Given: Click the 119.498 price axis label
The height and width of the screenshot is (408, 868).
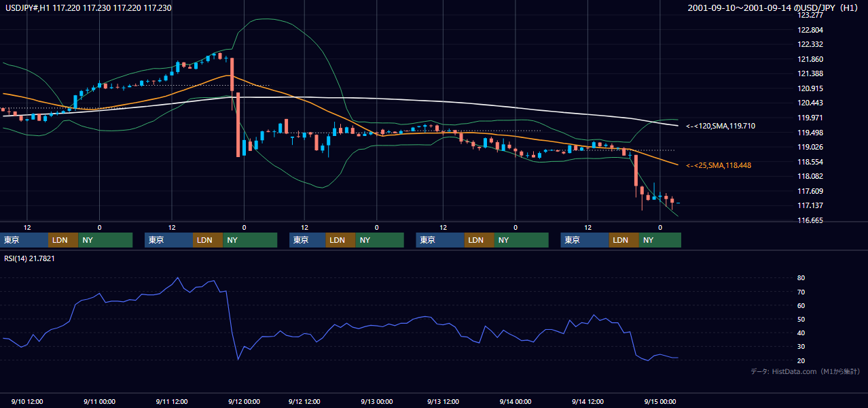Looking at the screenshot, I should click(x=810, y=133).
